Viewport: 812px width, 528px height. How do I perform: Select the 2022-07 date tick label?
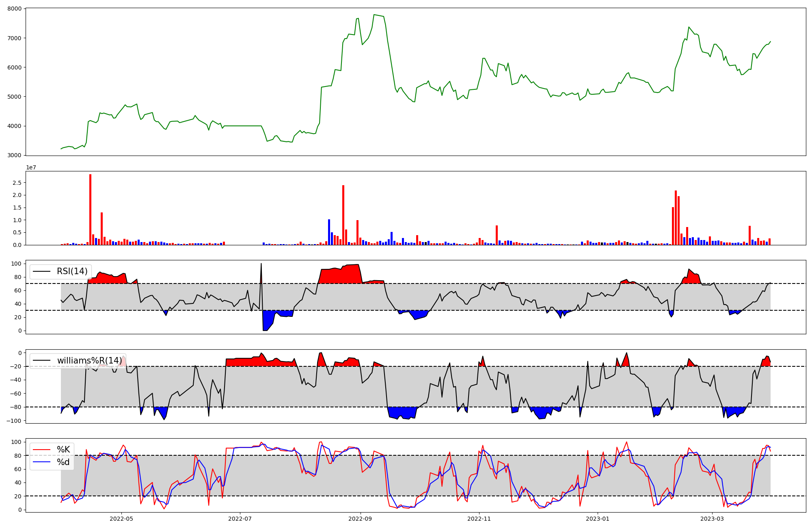[x=240, y=519]
